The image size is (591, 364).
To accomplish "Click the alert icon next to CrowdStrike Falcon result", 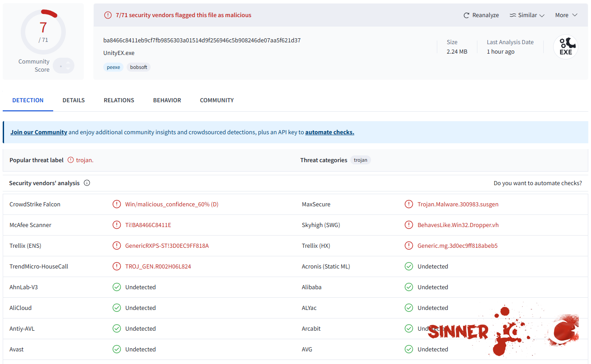I will pyautogui.click(x=117, y=204).
